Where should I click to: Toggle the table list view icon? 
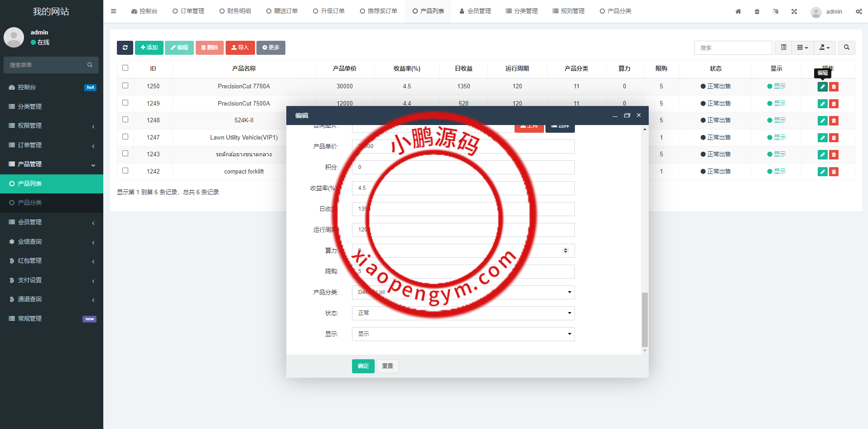tap(783, 48)
